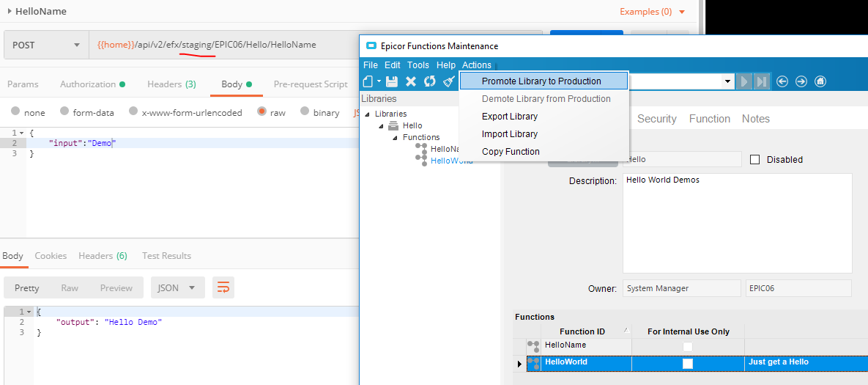This screenshot has width=868, height=385.
Task: Check Internal Use Only for HelloWorld
Action: [x=688, y=364]
